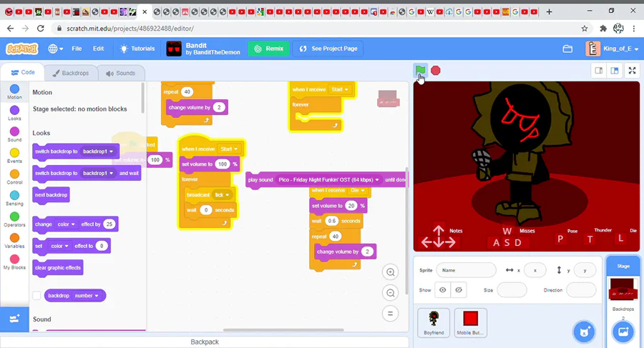
Task: Open backdrop1 dropdown in switch backdrop block
Action: tap(98, 151)
